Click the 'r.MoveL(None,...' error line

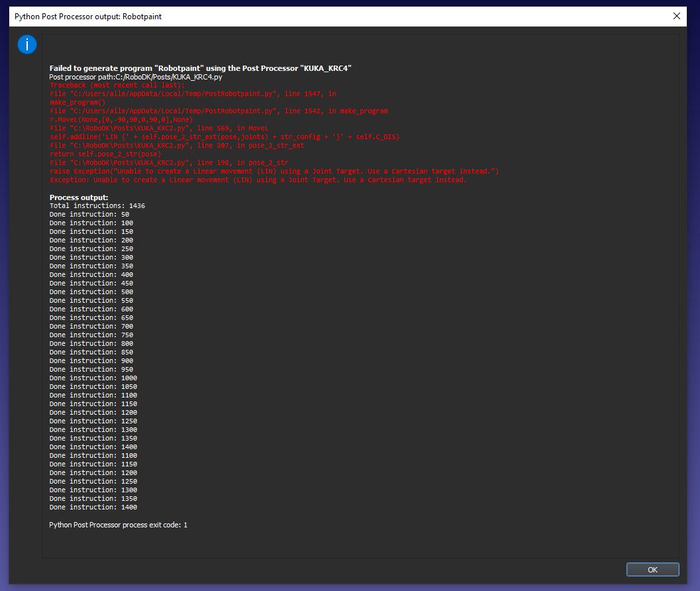(x=121, y=120)
